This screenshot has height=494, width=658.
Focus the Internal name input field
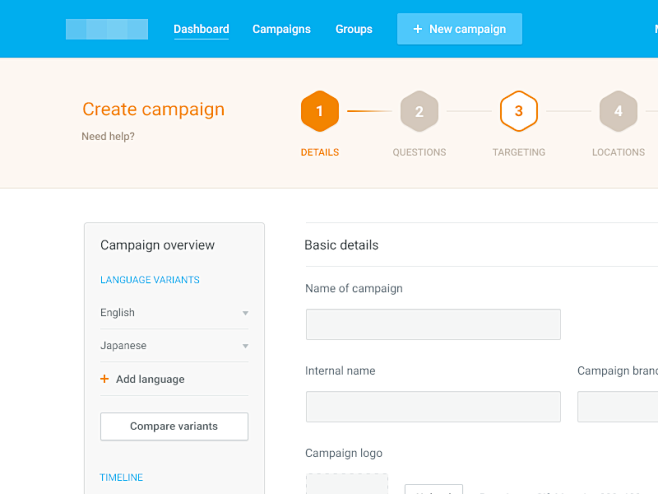(432, 406)
